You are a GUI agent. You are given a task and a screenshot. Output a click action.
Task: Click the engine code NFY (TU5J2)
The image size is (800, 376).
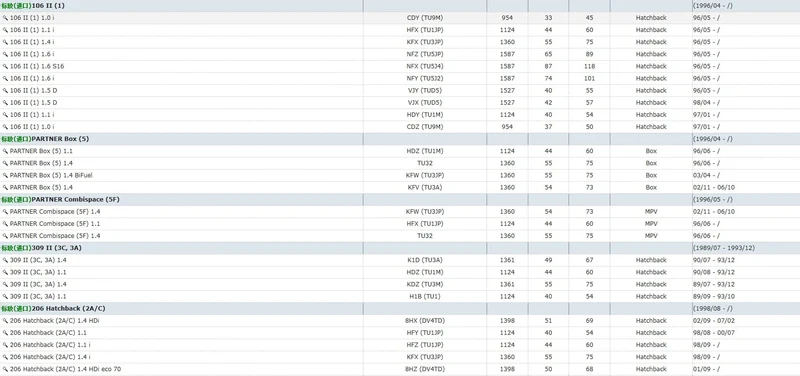coord(424,79)
